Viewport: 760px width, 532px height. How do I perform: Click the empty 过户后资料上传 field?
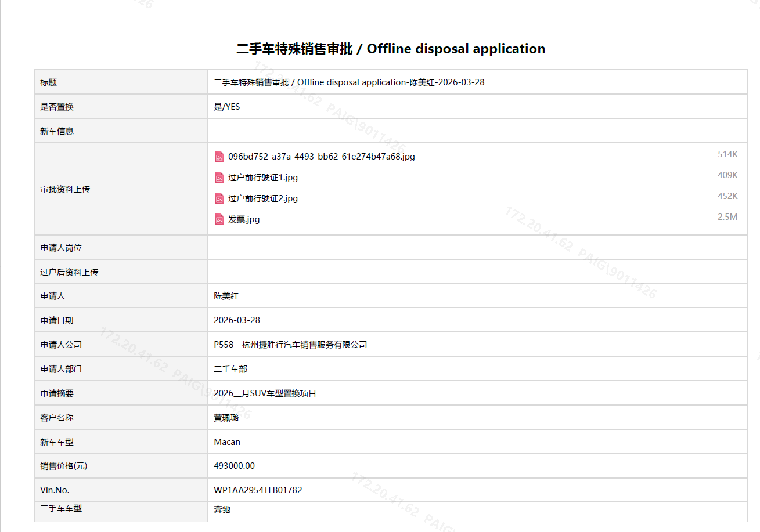click(x=477, y=272)
